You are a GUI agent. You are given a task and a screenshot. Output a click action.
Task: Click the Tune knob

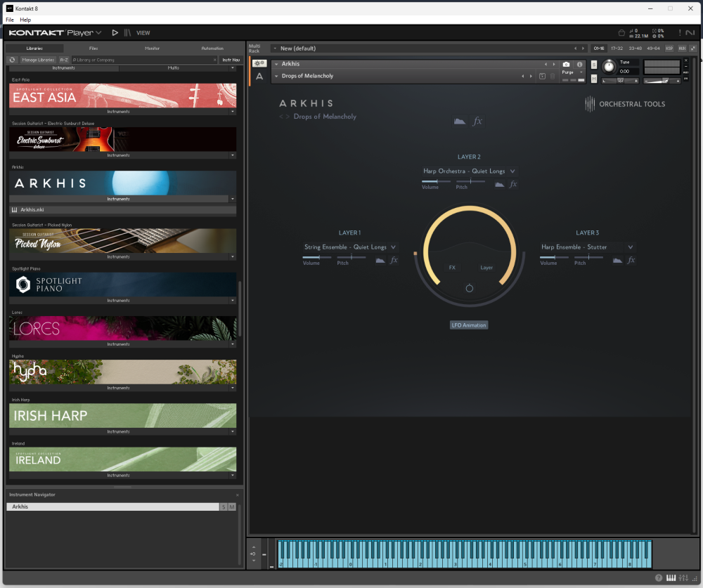pos(608,67)
